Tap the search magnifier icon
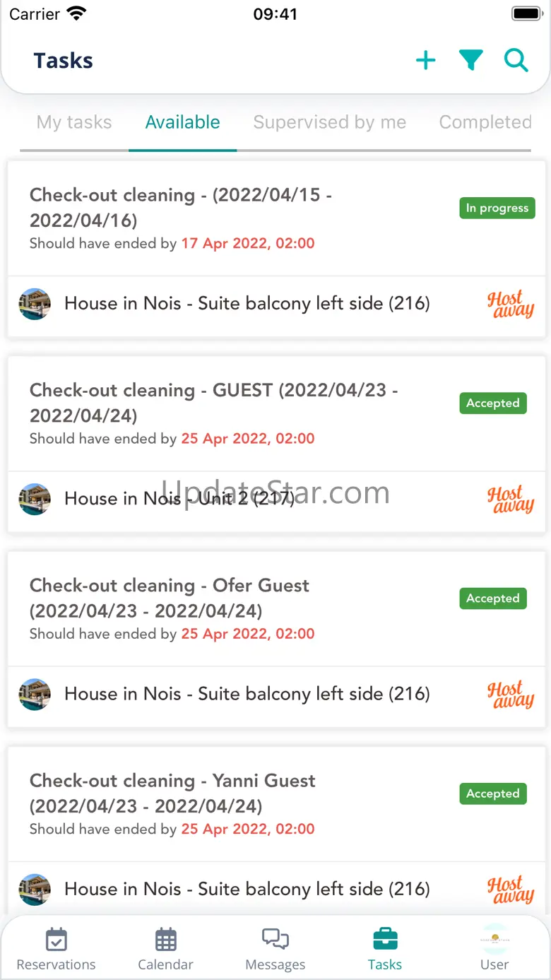The width and height of the screenshot is (551, 980). click(516, 61)
